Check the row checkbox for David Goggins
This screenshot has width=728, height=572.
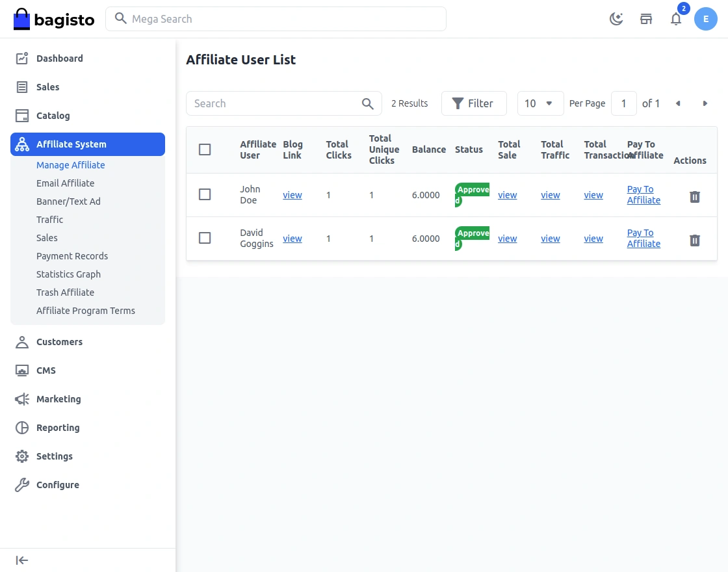pos(205,238)
